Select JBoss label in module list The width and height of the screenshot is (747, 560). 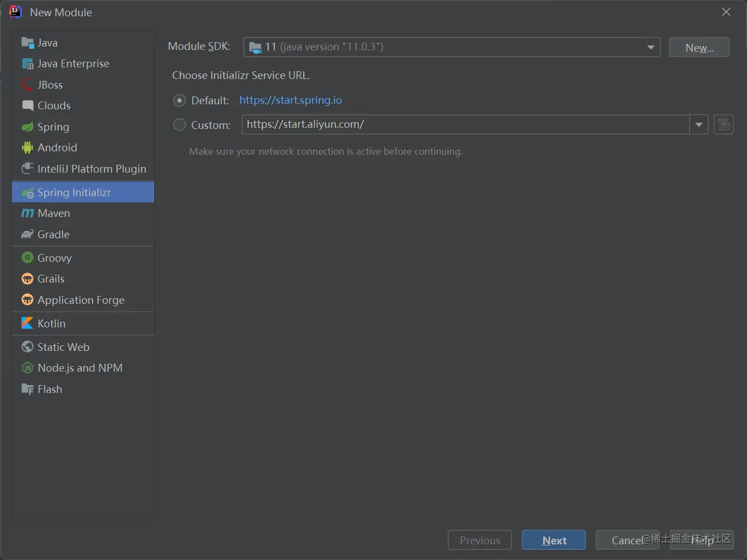tap(50, 85)
